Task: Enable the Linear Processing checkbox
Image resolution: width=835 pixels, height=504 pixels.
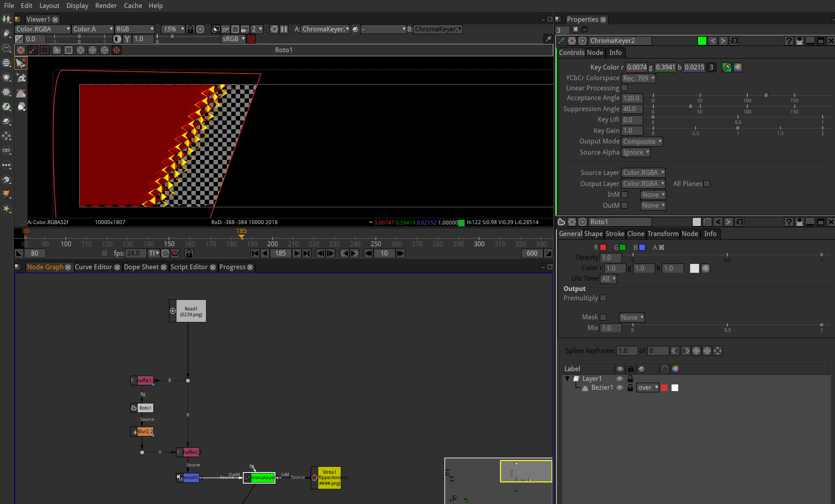Action: (x=625, y=88)
